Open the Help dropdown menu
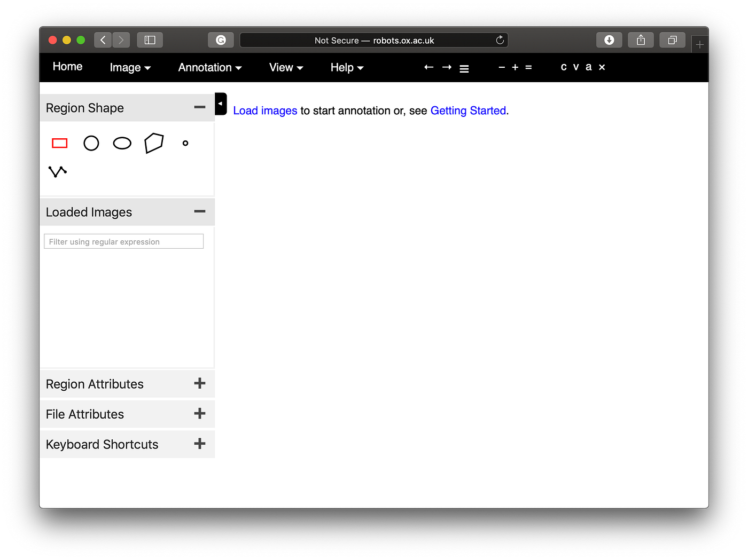Viewport: 748px width, 560px height. click(347, 67)
